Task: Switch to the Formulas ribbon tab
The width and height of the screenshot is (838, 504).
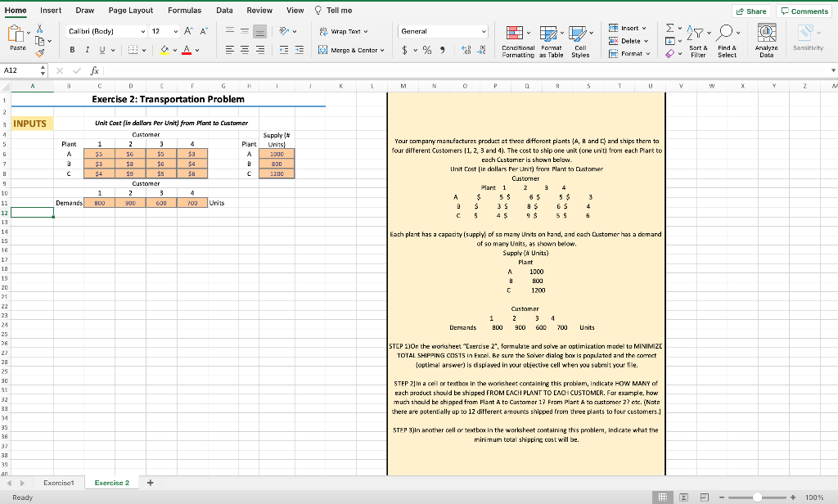Action: pyautogui.click(x=184, y=11)
